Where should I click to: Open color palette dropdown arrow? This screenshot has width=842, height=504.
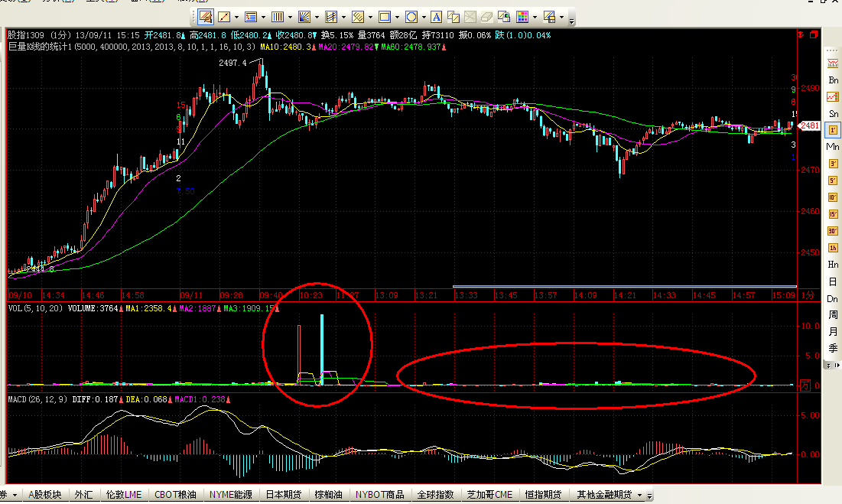point(535,17)
